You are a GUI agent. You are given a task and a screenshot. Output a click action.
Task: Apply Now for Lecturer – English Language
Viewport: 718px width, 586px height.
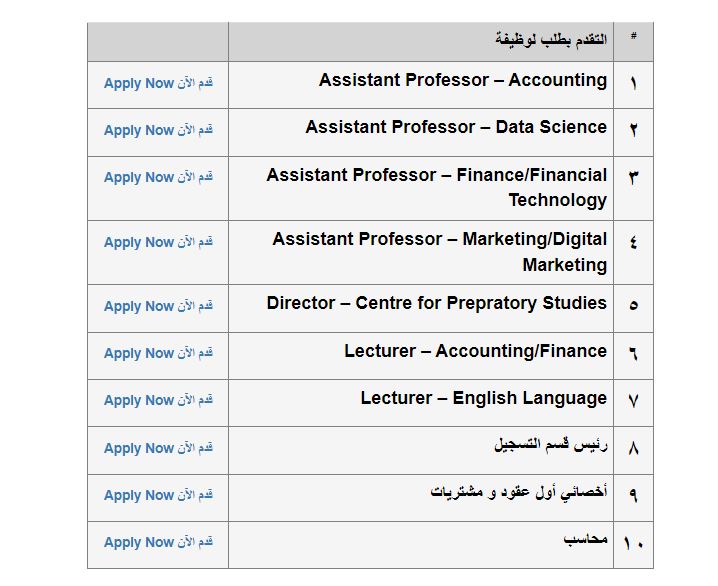click(x=158, y=400)
